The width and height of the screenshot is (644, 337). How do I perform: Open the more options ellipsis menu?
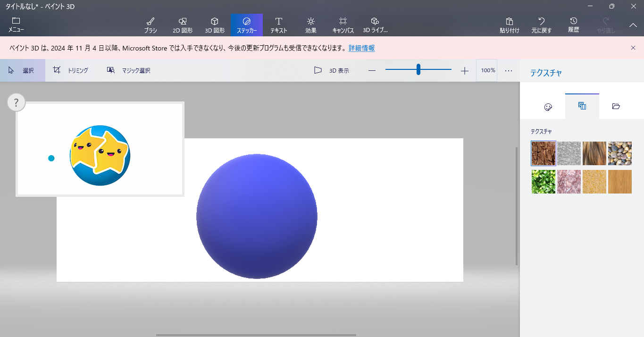point(508,70)
